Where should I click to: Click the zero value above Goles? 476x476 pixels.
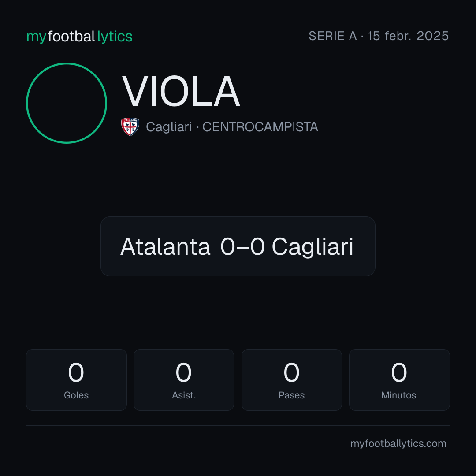[76, 372]
